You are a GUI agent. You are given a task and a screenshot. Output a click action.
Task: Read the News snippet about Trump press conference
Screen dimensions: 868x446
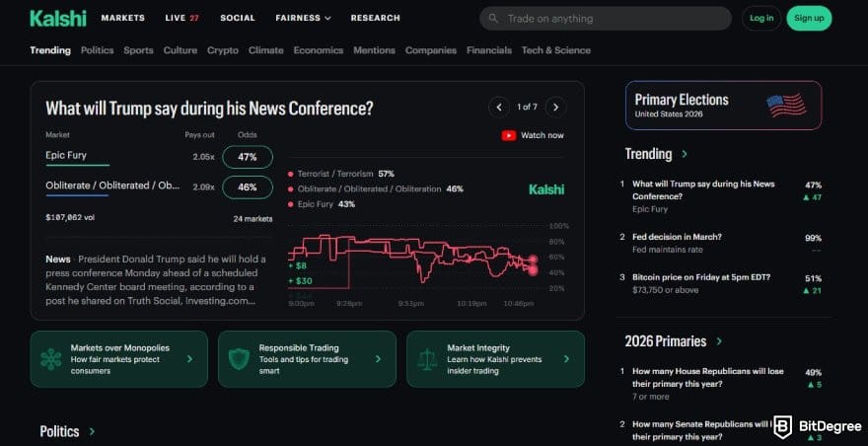(156, 280)
